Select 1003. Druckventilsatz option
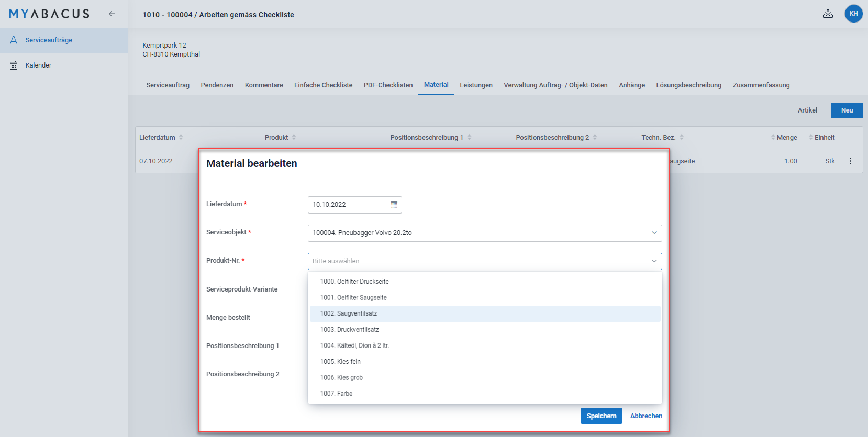The width and height of the screenshot is (868, 437). (x=485, y=330)
